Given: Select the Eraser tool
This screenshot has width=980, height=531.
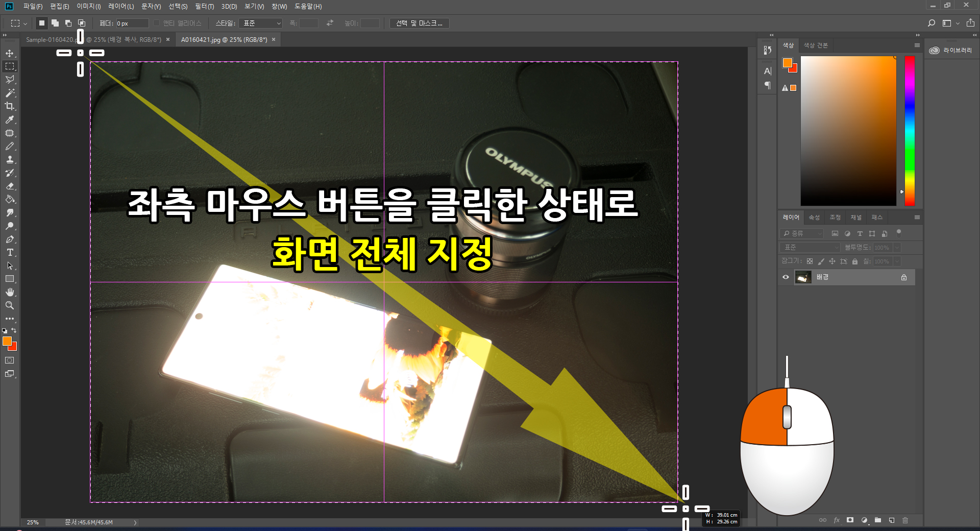Looking at the screenshot, I should coord(10,186).
